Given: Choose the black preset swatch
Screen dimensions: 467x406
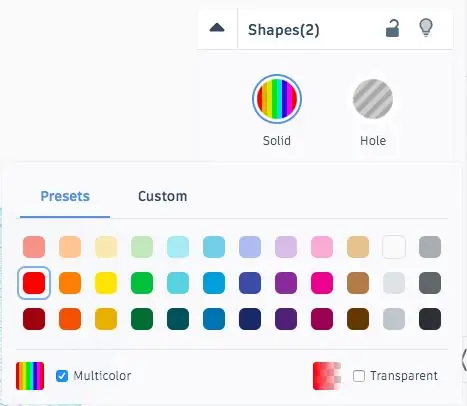Looking at the screenshot, I should pos(430,319).
